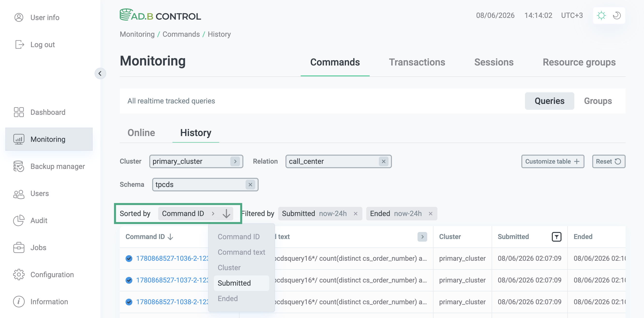
Task: Click the UTC+3 timezone label
Action: (x=571, y=15)
